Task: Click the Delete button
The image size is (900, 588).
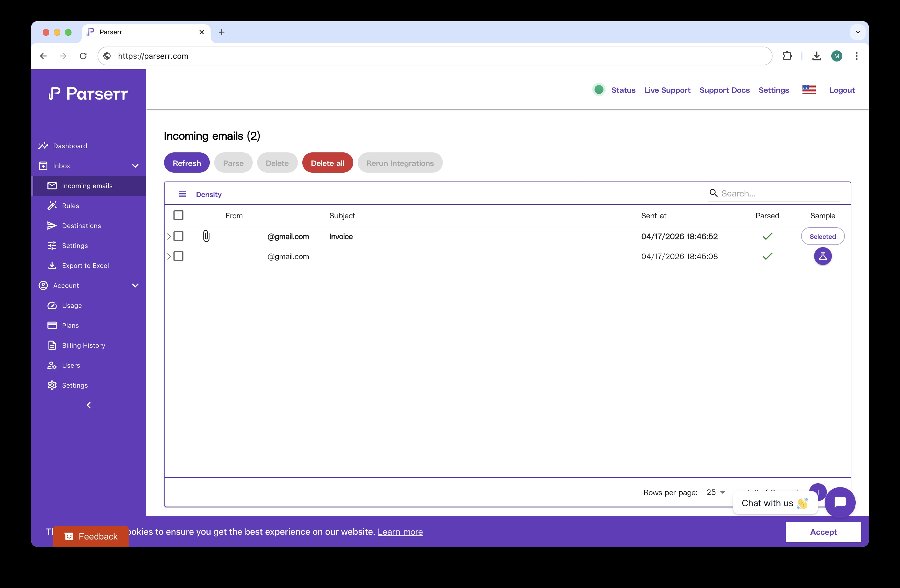Action: pyautogui.click(x=277, y=163)
